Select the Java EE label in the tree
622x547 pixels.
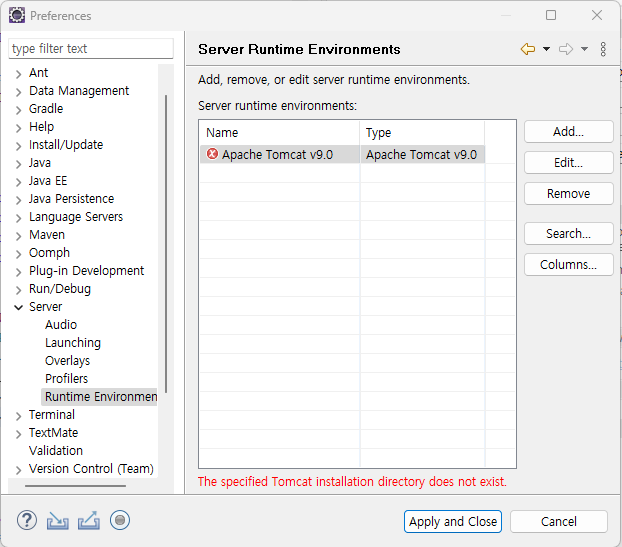(48, 180)
